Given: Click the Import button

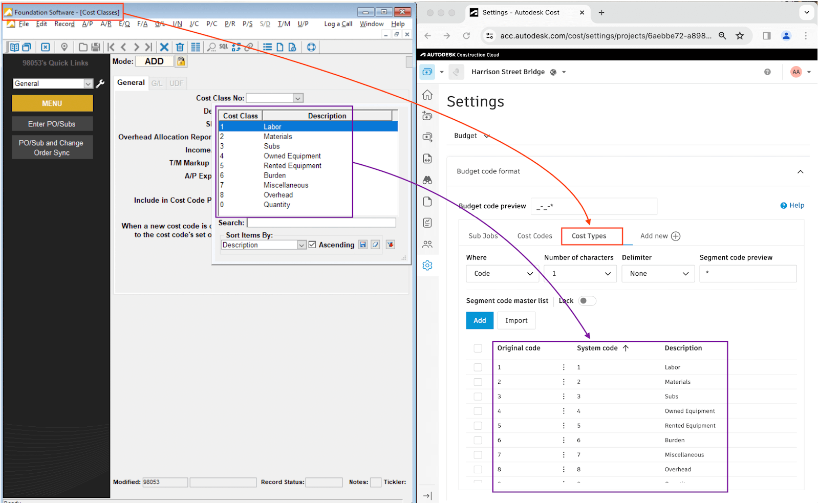Looking at the screenshot, I should (x=516, y=320).
